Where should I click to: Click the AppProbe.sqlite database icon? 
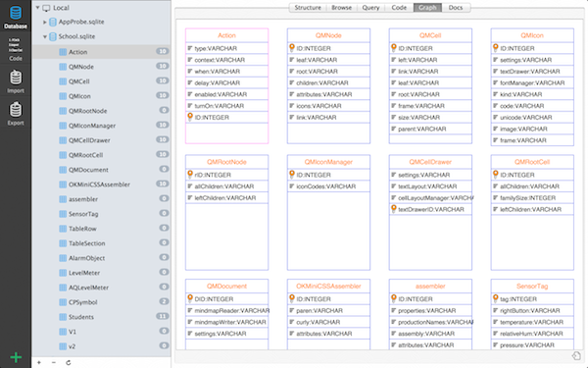click(53, 22)
